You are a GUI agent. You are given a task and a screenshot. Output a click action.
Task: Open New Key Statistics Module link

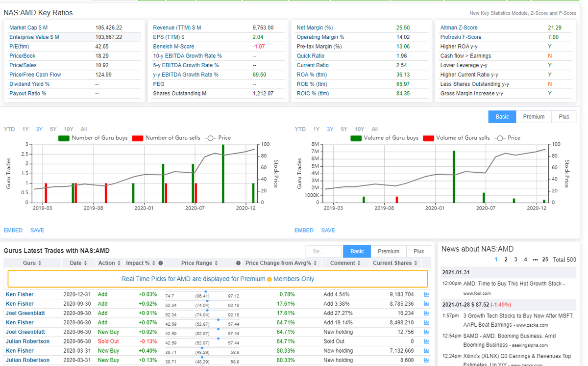coord(523,13)
